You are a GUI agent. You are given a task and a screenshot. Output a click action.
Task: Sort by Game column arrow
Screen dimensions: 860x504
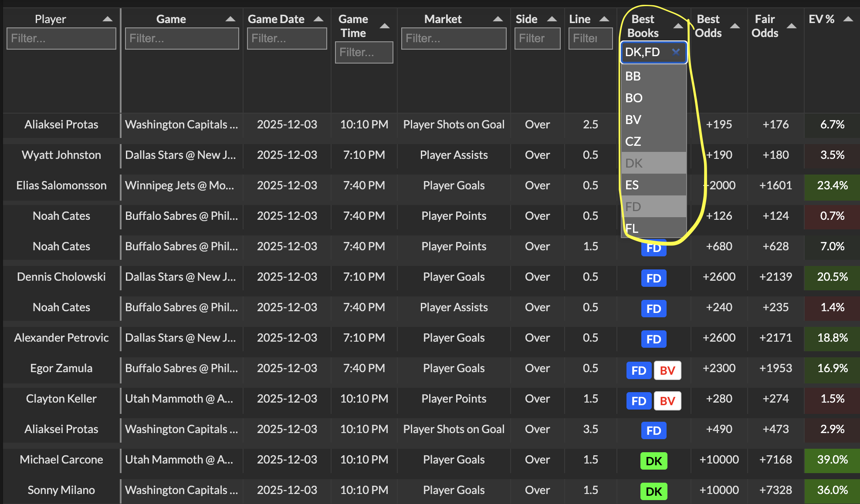point(230,19)
